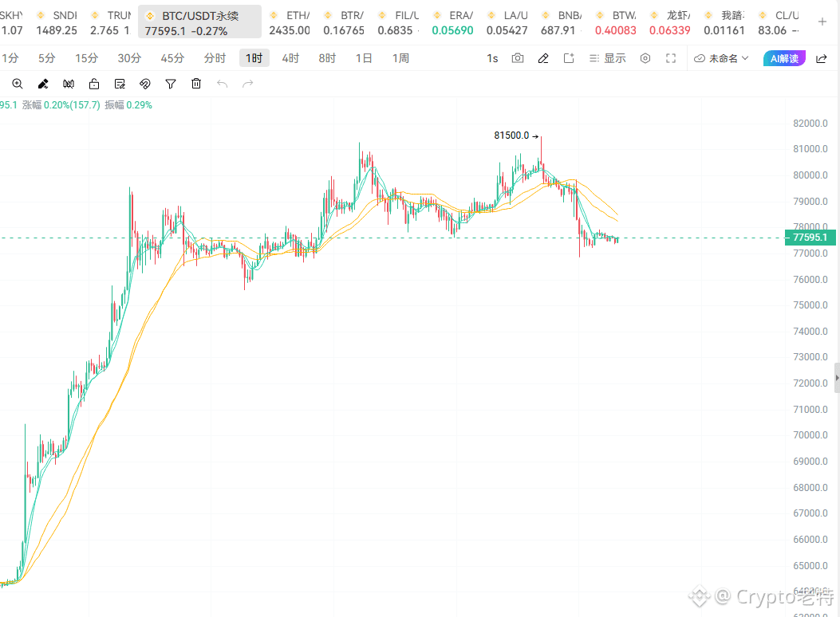Open the 龙虾 symbol tab

pos(669,22)
